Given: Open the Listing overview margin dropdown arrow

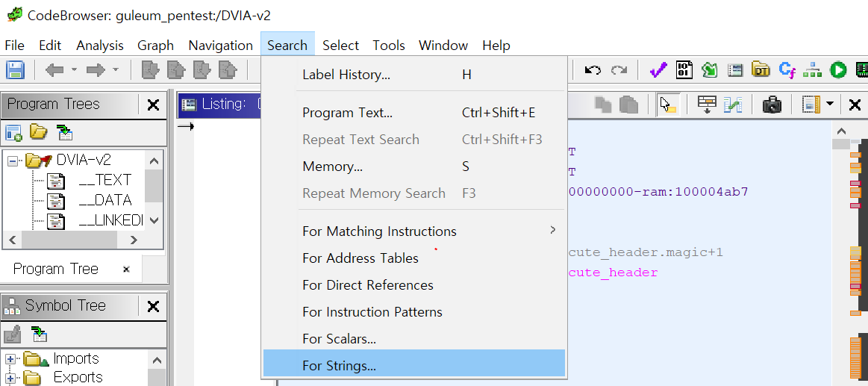Looking at the screenshot, I should click(x=830, y=104).
